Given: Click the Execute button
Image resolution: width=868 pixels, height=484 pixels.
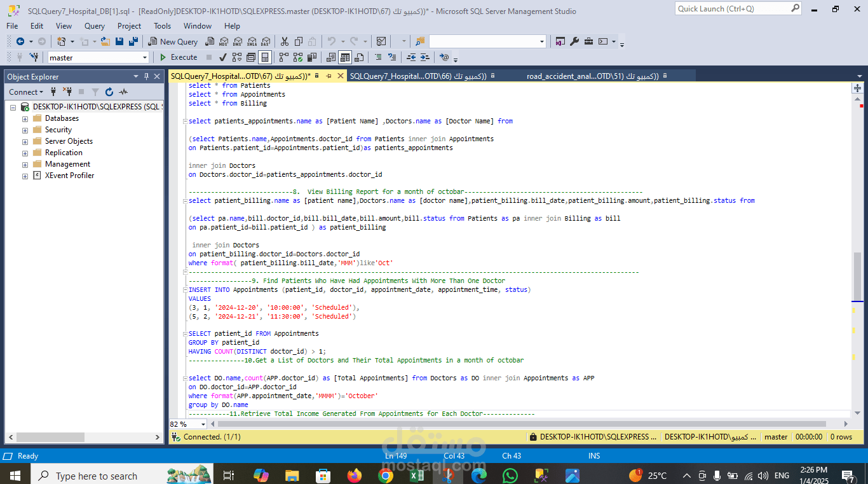Looking at the screenshot, I should (179, 57).
